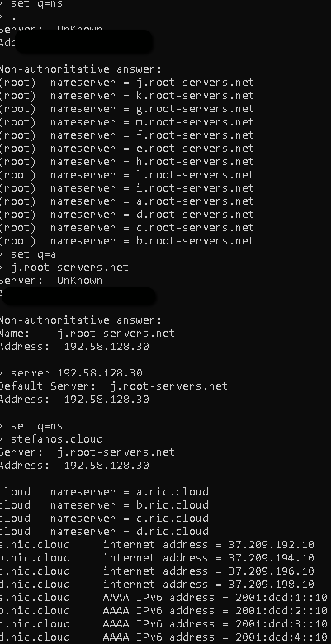Click the 'Default Server: j.root-servers.net' line

[x=114, y=386]
